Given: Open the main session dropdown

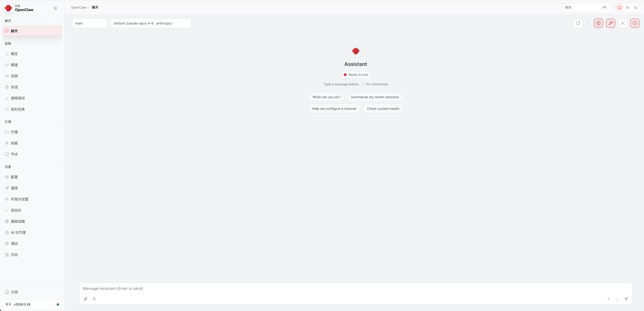Looking at the screenshot, I should [x=89, y=23].
